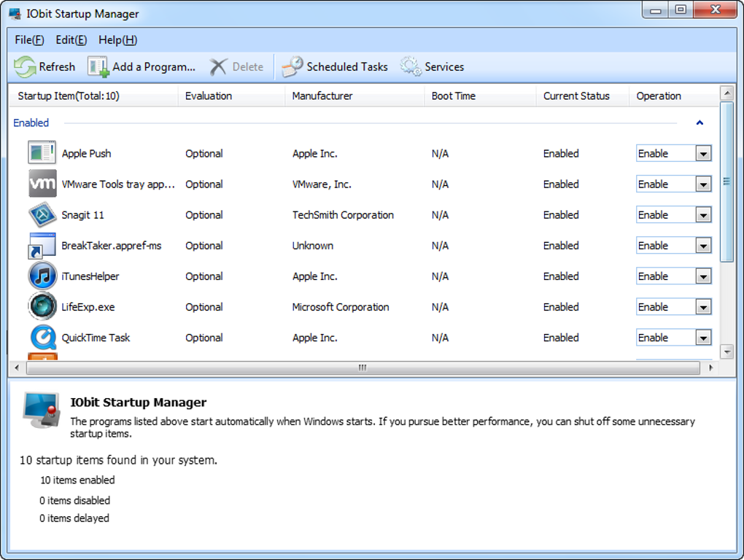Screen dimensions: 744x560
Task: Open the QuickTime Task operation dropdown
Action: [703, 338]
